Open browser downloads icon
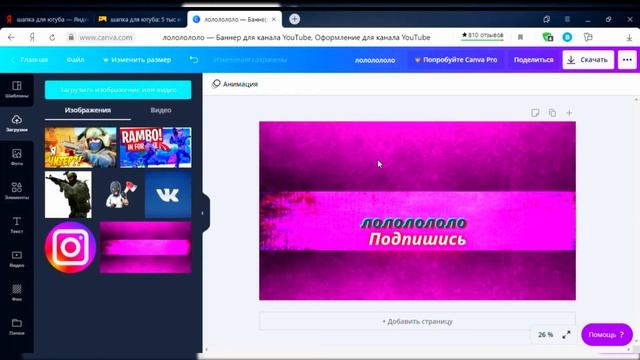 coord(629,37)
